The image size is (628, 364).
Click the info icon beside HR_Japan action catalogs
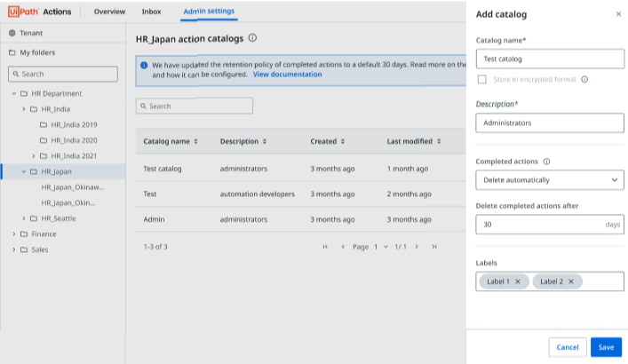click(x=252, y=38)
